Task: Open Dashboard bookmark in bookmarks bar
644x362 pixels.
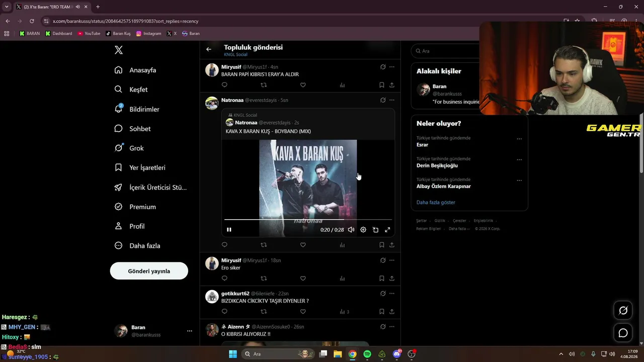Action: (59, 34)
